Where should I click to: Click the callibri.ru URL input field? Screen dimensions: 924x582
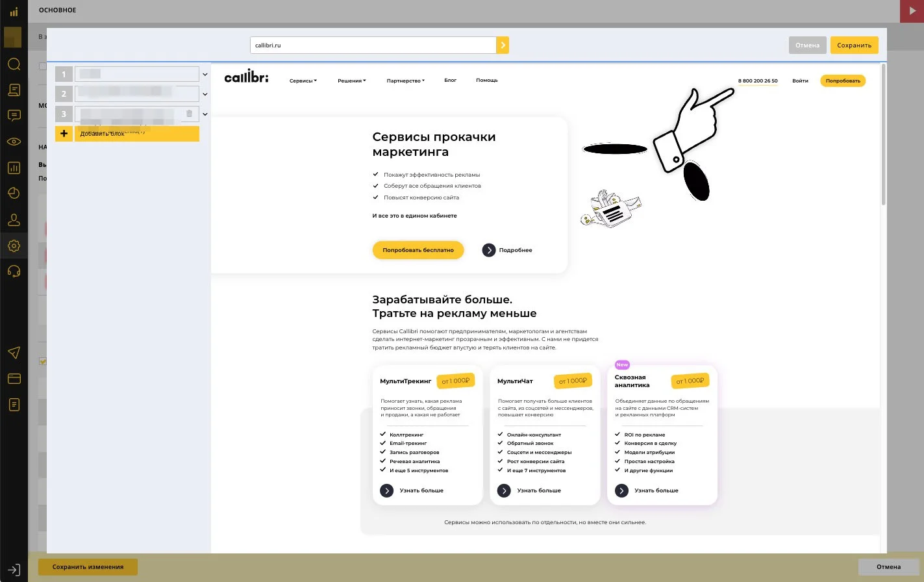pos(373,45)
